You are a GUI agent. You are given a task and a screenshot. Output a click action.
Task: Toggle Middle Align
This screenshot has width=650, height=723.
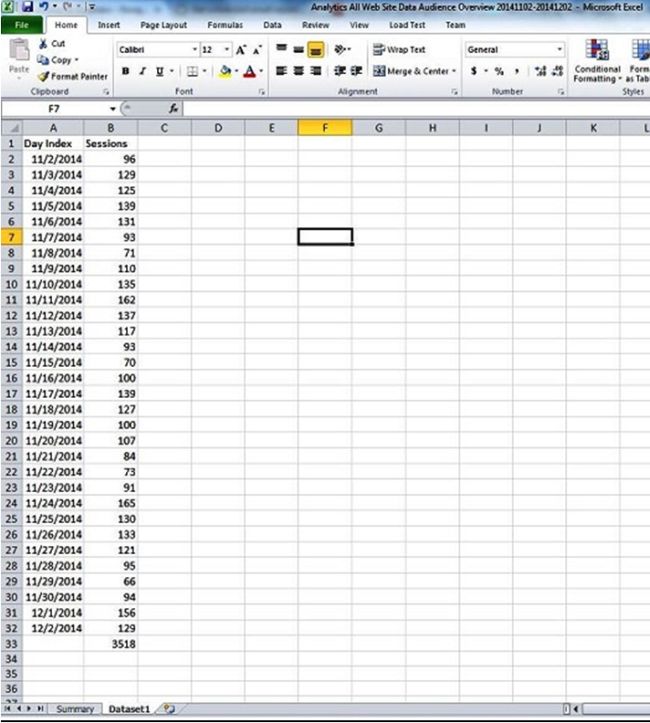[299, 49]
